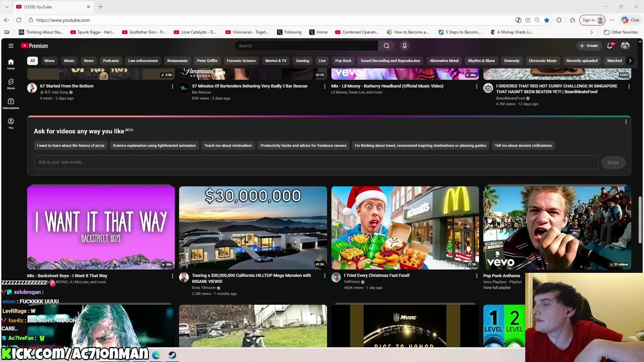The image size is (644, 362).
Task: Open the Godfather Don bookmark
Action: pyautogui.click(x=143, y=32)
